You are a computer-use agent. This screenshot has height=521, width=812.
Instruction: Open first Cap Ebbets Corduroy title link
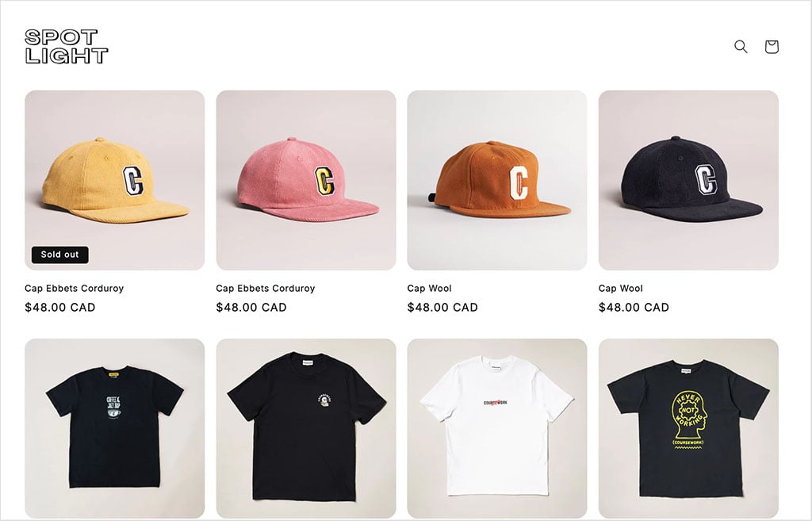[74, 289]
